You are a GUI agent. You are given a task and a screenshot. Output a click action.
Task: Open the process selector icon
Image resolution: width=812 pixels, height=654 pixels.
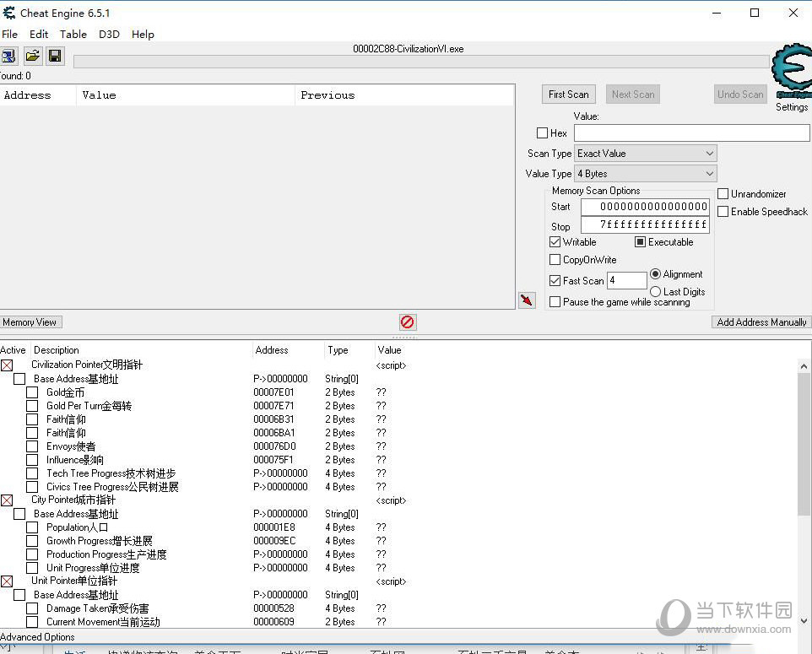8,56
